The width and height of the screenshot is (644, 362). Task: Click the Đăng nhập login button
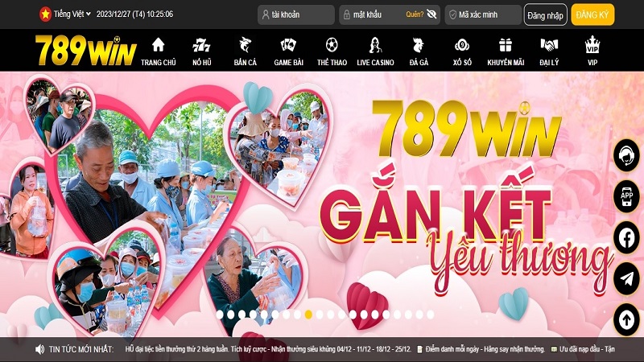(546, 14)
